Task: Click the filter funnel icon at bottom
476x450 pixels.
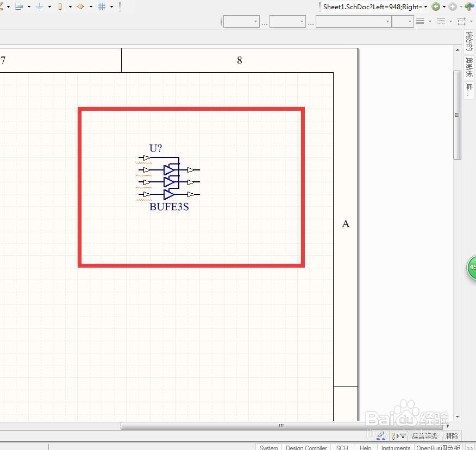Action: click(402, 436)
